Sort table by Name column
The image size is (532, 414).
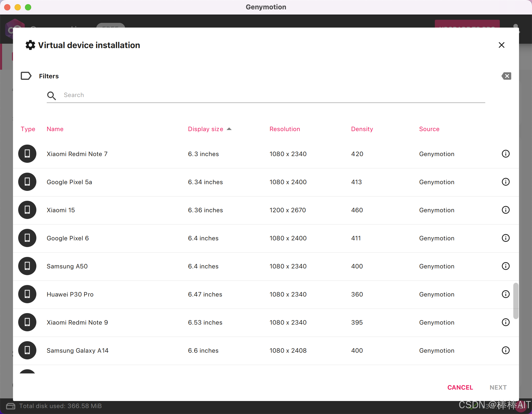click(55, 129)
